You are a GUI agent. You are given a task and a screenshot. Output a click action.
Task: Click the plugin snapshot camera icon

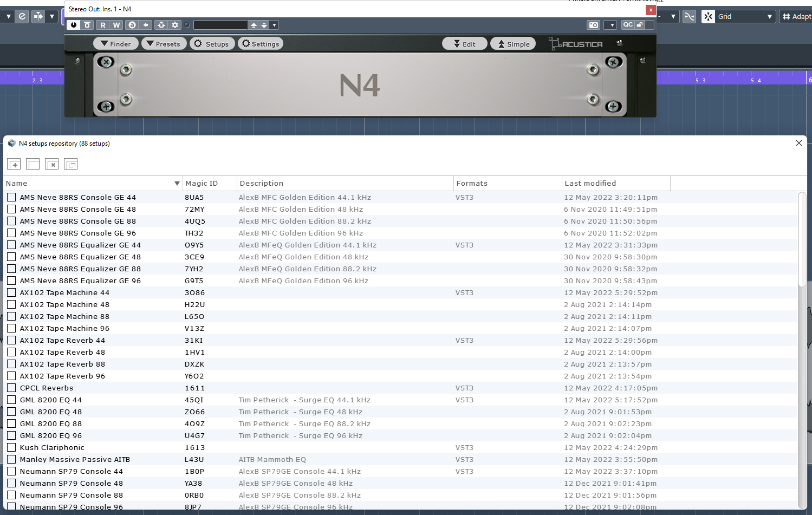[x=594, y=25]
